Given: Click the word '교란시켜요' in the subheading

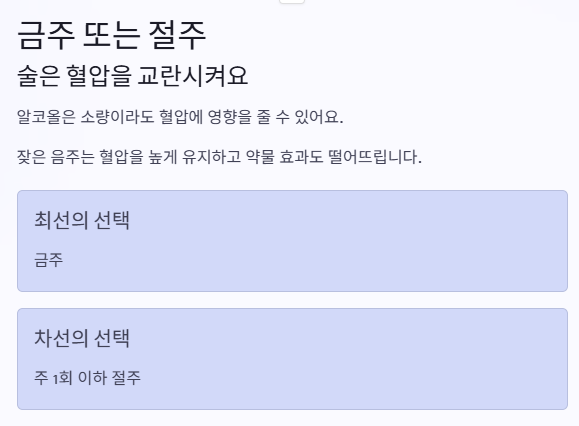Looking at the screenshot, I should click(x=192, y=76).
